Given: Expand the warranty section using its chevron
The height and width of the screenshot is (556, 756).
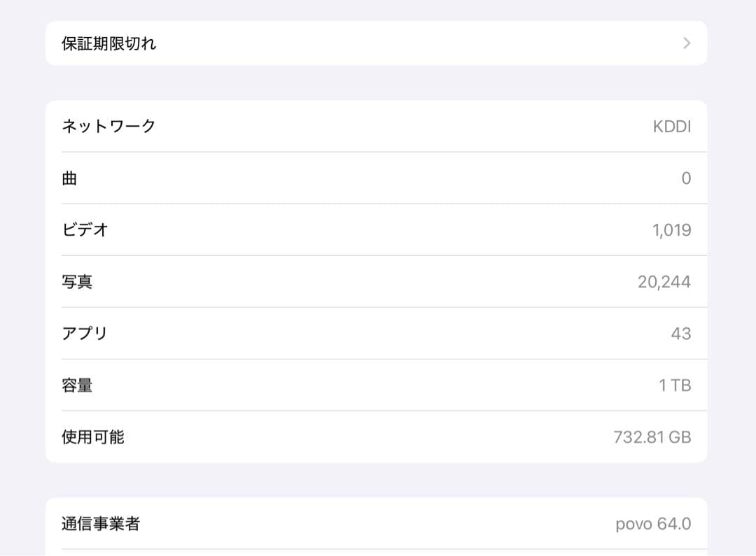Looking at the screenshot, I should click(686, 43).
